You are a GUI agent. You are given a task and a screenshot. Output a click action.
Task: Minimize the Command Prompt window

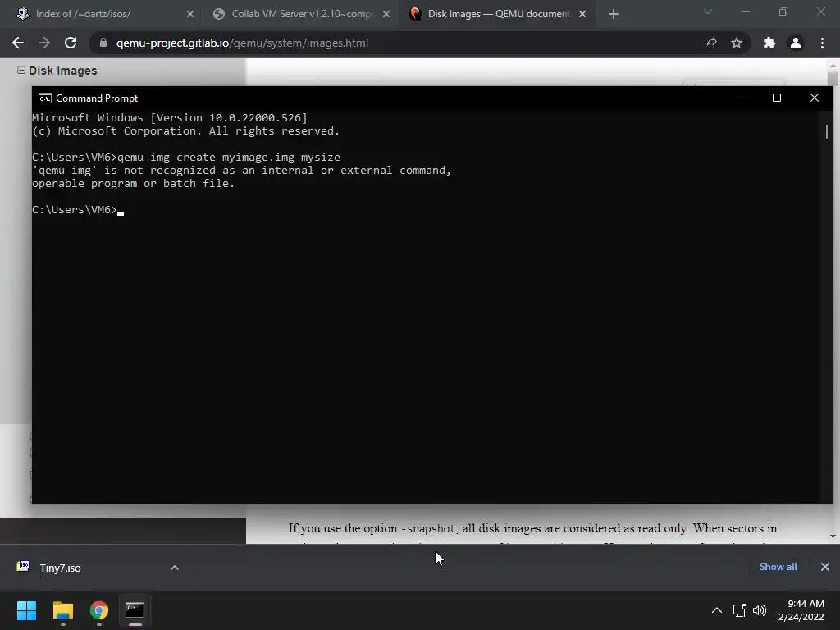click(740, 98)
